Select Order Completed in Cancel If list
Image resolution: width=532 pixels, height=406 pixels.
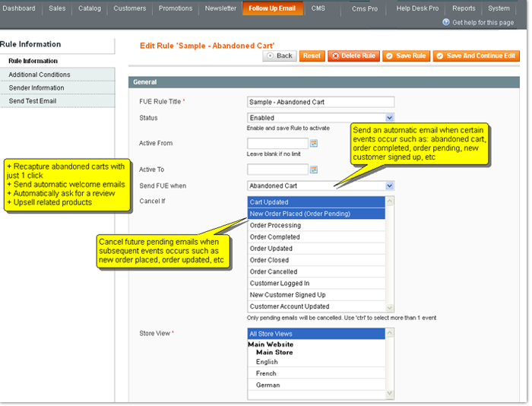[x=316, y=237]
